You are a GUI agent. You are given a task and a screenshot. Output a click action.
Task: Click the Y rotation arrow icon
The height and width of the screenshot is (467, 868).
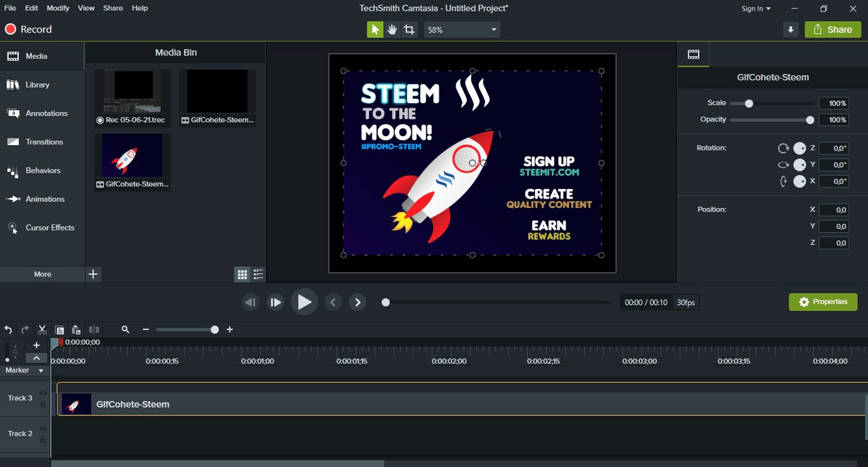(783, 165)
